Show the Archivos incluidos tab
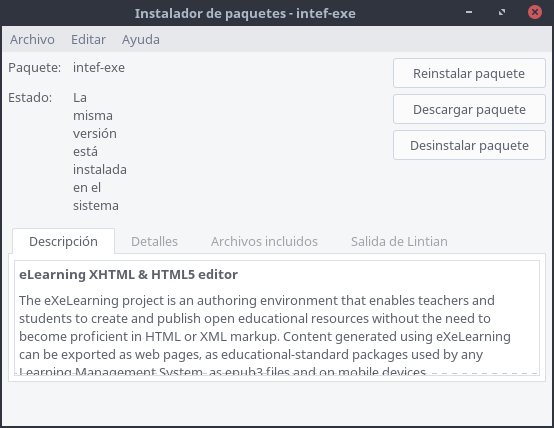The height and width of the screenshot is (428, 554). pos(264,241)
